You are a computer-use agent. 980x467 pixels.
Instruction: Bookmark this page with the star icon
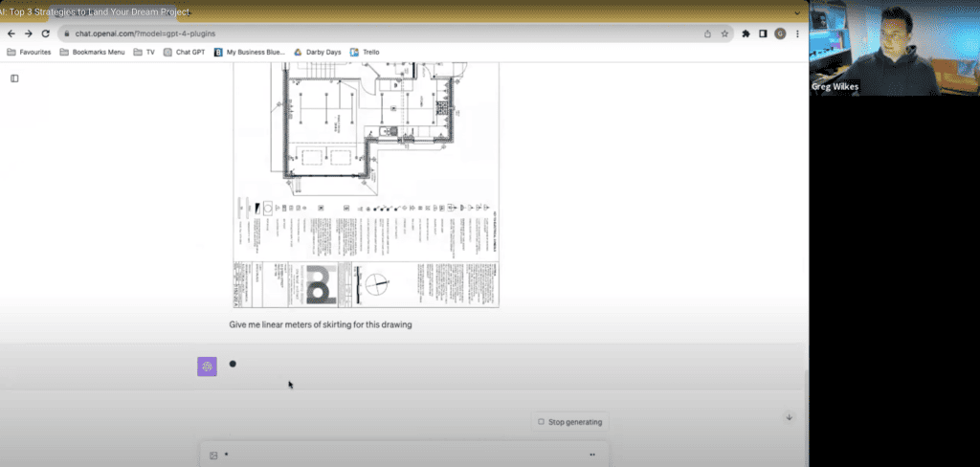tap(724, 33)
